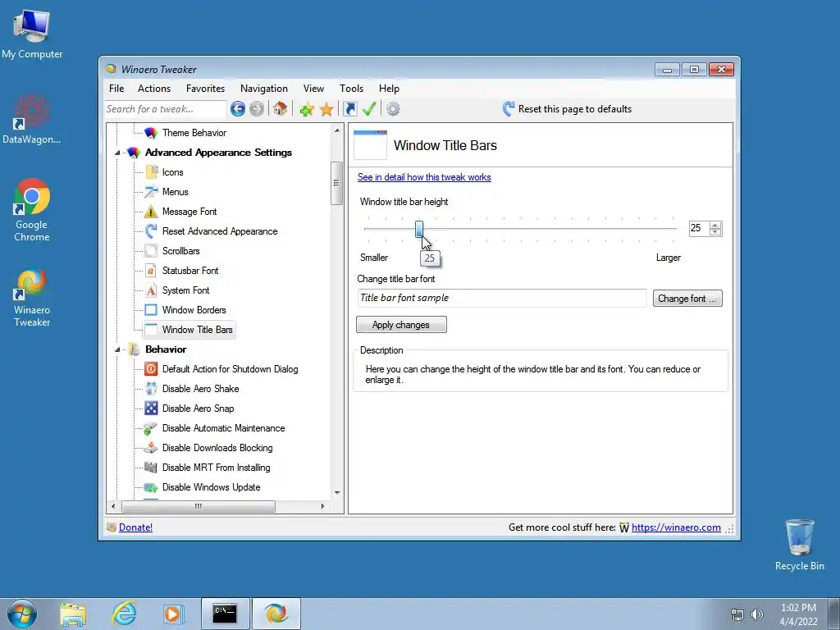Open the Windows Start button
This screenshot has width=840, height=630.
click(x=21, y=614)
